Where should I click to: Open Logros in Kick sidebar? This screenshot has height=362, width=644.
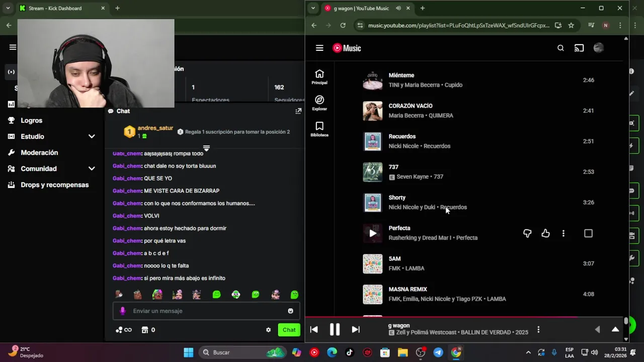coord(31,121)
